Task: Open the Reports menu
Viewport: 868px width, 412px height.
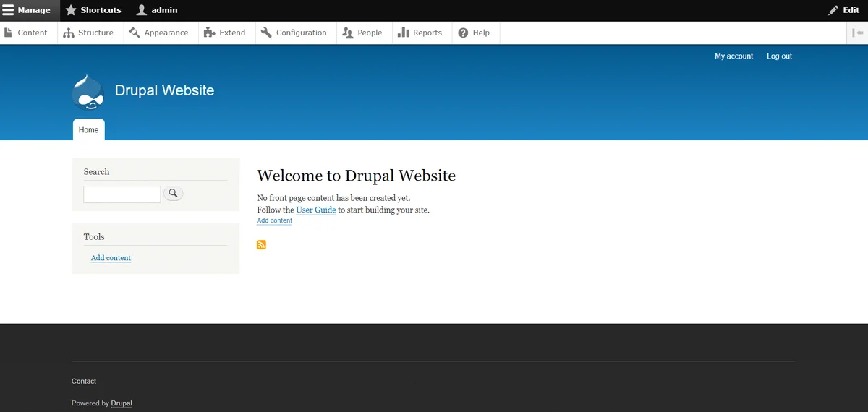Action: [420, 33]
